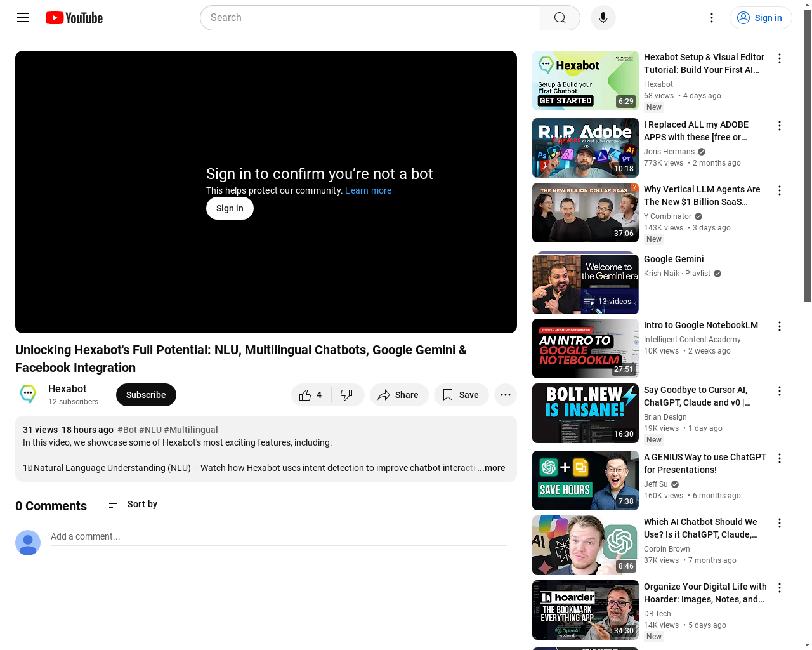
Task: Open the hamburger guide menu
Action: (x=23, y=18)
